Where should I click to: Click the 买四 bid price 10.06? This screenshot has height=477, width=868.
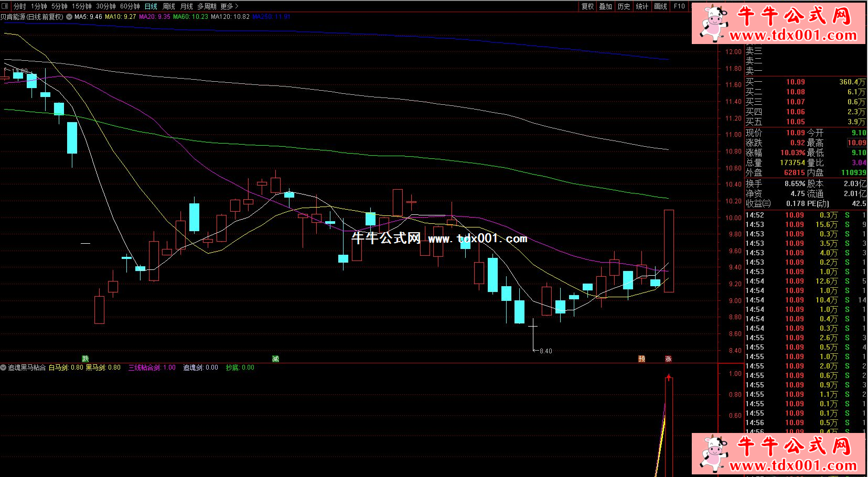point(795,112)
